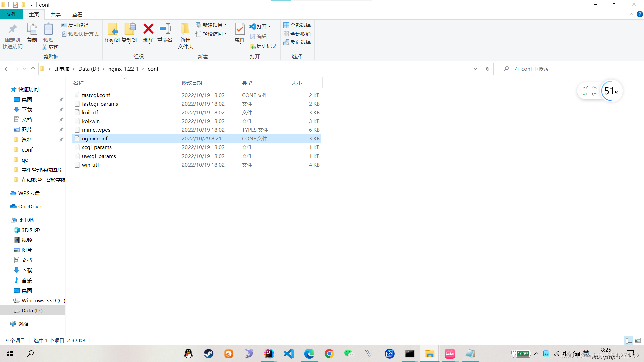
Task: Refresh the folder view
Action: [487, 69]
